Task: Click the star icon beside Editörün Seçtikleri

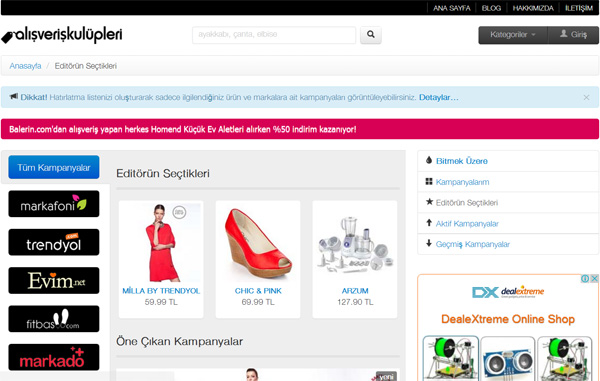Action: [429, 202]
